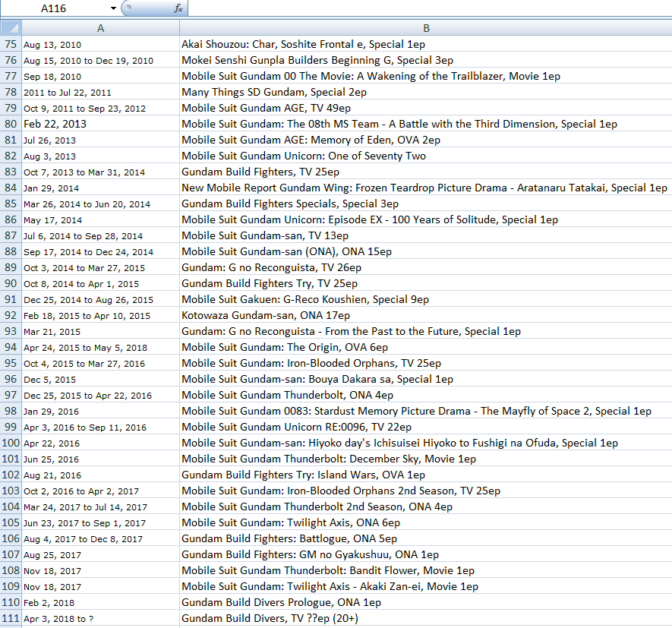The height and width of the screenshot is (628, 672).
Task: Click Mobile Suit Gundam: Twilight Axis, ONA 6ep
Action: (291, 522)
